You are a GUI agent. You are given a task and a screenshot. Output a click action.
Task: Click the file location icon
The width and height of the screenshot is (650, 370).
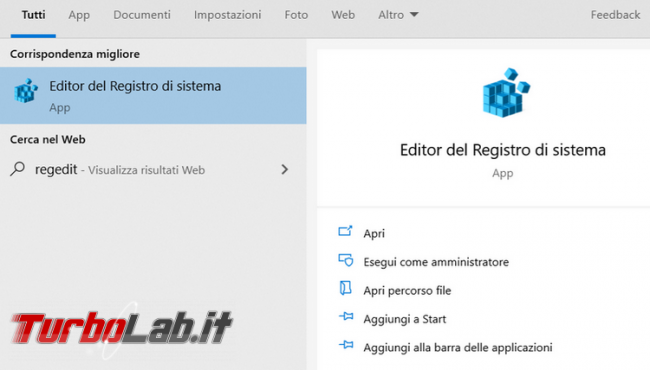click(x=345, y=288)
